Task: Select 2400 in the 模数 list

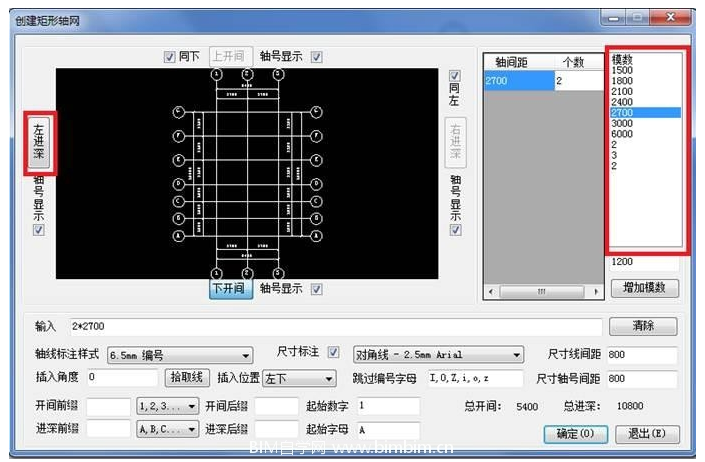Action: coord(645,102)
